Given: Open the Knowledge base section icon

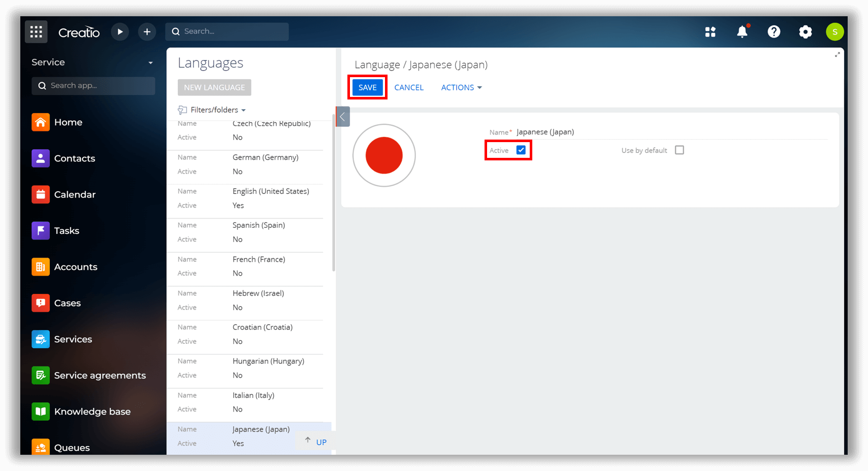Looking at the screenshot, I should [x=41, y=411].
